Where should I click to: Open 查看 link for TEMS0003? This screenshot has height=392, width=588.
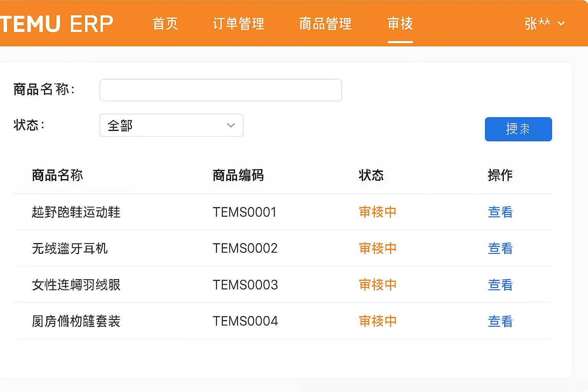click(500, 285)
